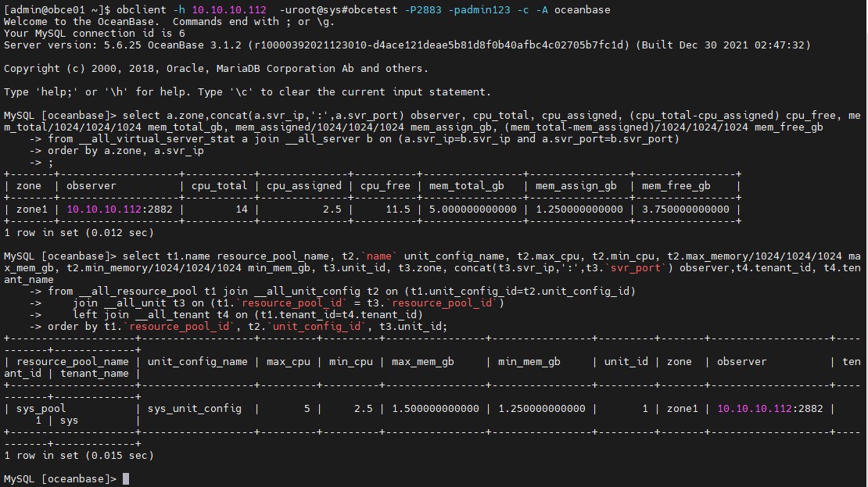Click the "min_mem_gb" column header

(529, 362)
